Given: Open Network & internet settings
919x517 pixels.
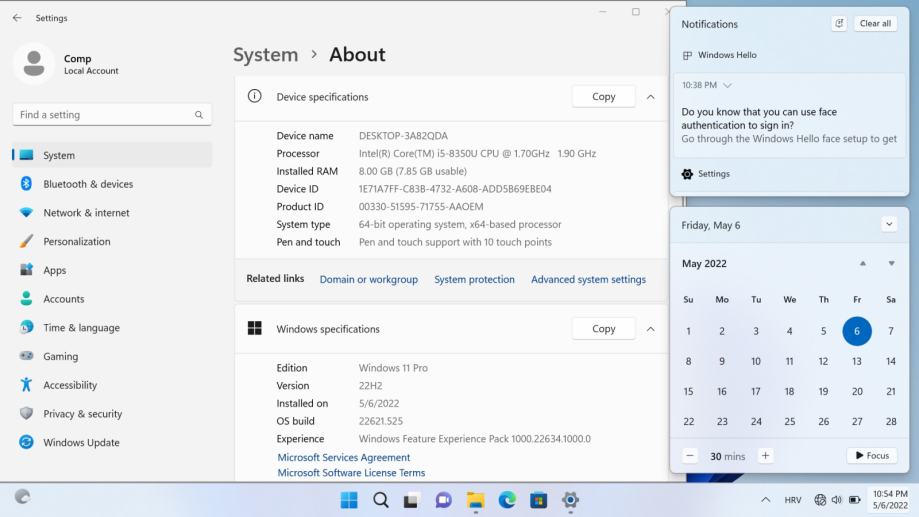Looking at the screenshot, I should pyautogui.click(x=86, y=213).
